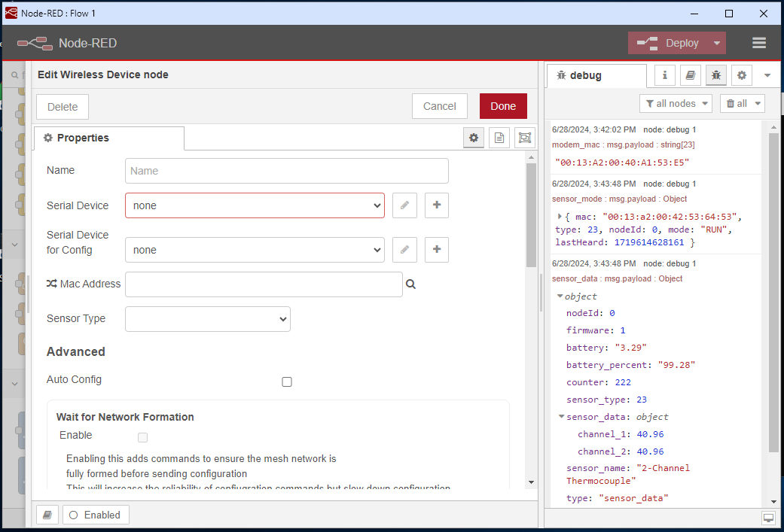Screen dimensions: 784x532
Task: Click battery_percent value 99.28
Action: [x=676, y=365]
